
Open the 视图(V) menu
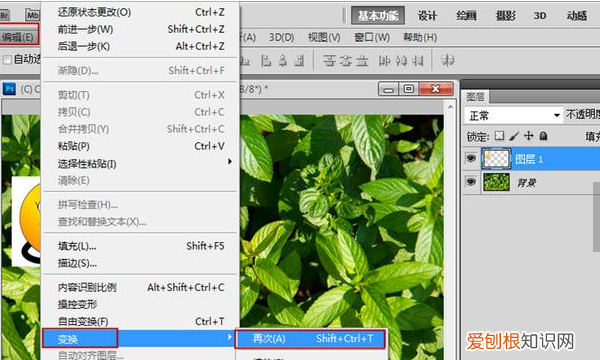click(x=324, y=37)
